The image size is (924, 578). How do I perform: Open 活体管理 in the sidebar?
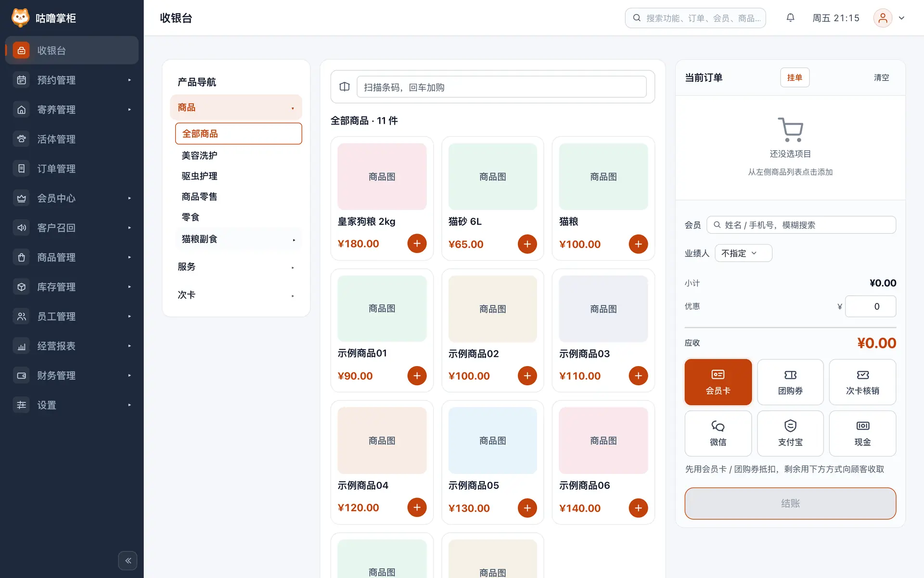click(72, 139)
